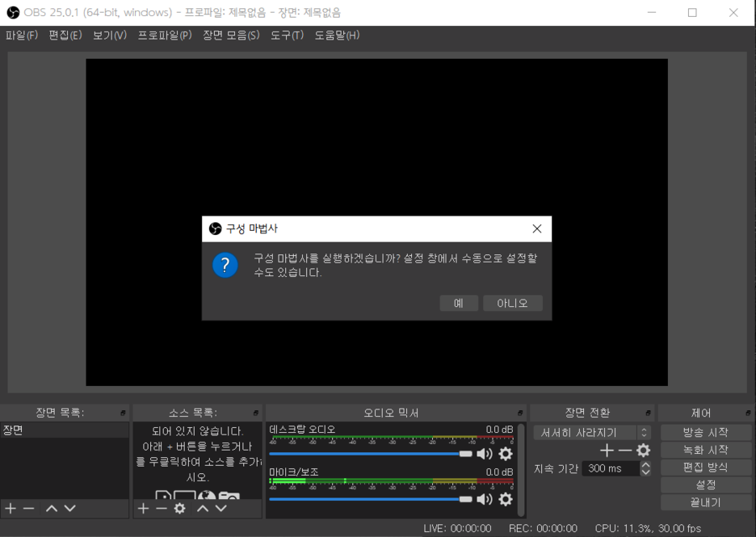756x537 pixels.
Task: Open transition properties gear icon
Action: tap(643, 451)
